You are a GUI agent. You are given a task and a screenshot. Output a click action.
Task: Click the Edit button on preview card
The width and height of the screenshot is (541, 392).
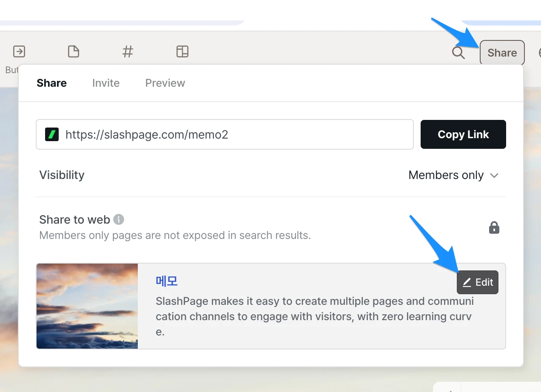pos(477,282)
